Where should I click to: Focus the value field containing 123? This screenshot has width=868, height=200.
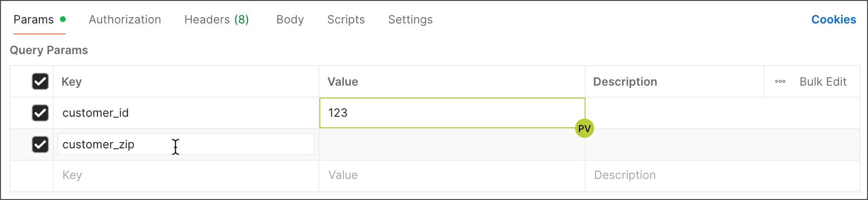(451, 113)
